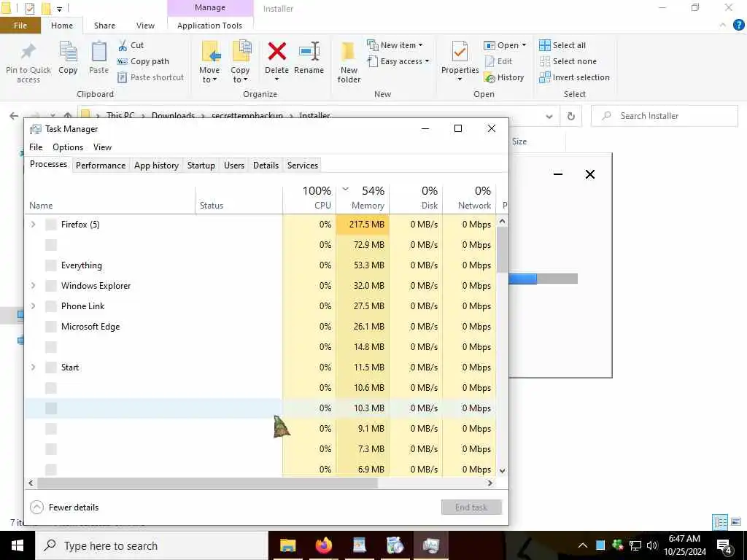747x560 pixels.
Task: Go back with the Explorer back arrow
Action: pyautogui.click(x=14, y=116)
